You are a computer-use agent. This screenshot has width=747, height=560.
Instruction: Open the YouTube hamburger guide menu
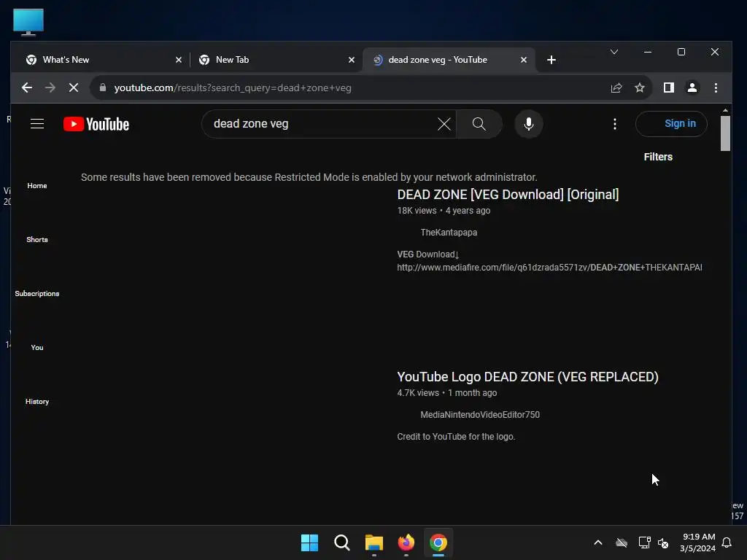[37, 124]
